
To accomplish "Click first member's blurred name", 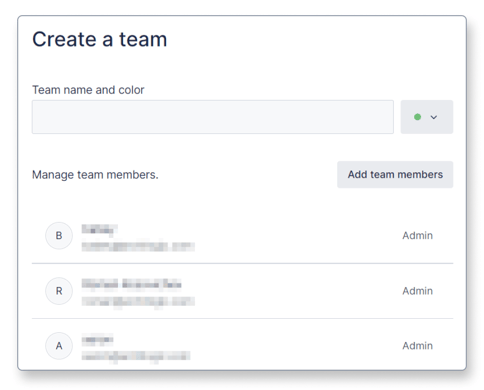I will (100, 229).
